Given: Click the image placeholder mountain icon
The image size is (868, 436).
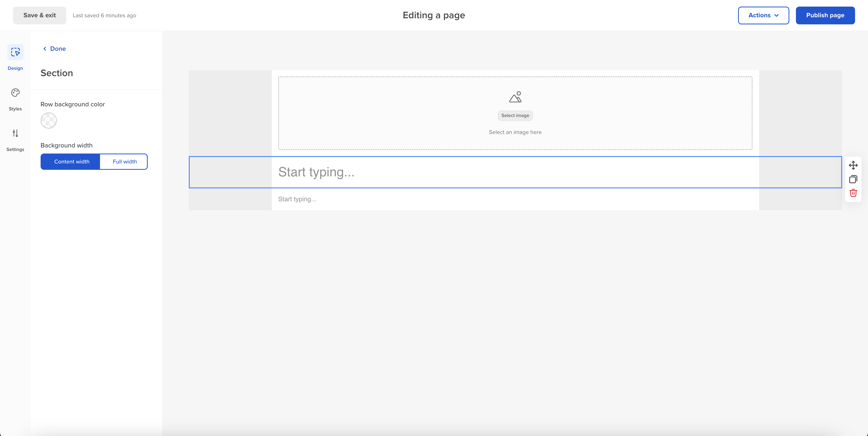Looking at the screenshot, I should pyautogui.click(x=515, y=97).
